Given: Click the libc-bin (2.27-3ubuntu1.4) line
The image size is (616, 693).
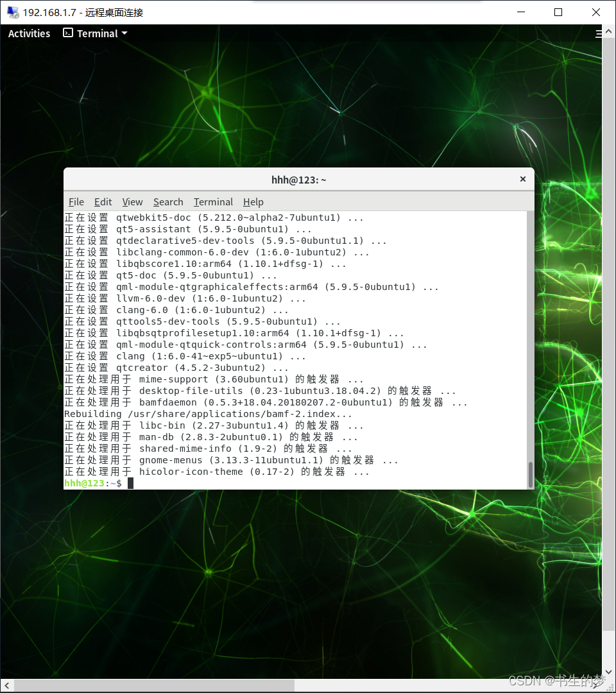Looking at the screenshot, I should [x=214, y=425].
